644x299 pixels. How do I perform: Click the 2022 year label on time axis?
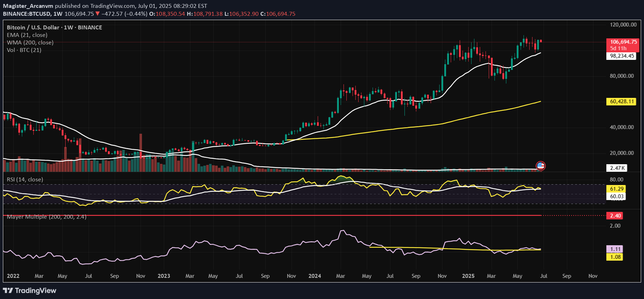pos(13,276)
